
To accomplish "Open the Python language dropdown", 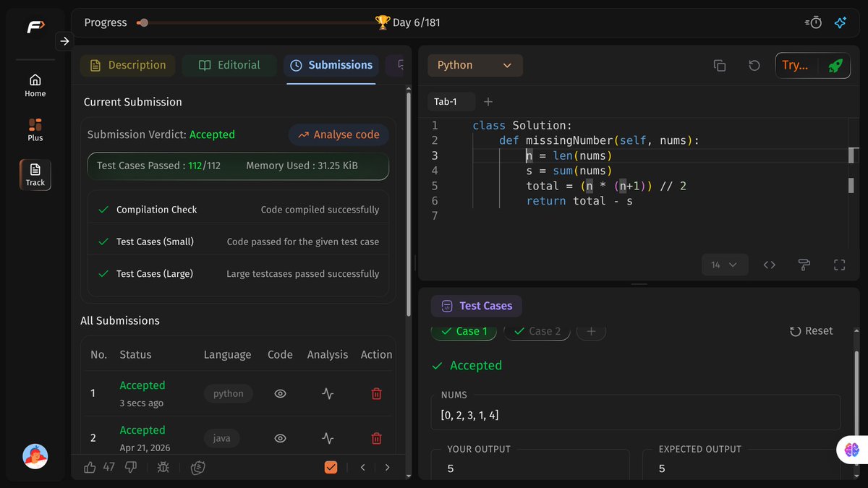I will pyautogui.click(x=475, y=65).
